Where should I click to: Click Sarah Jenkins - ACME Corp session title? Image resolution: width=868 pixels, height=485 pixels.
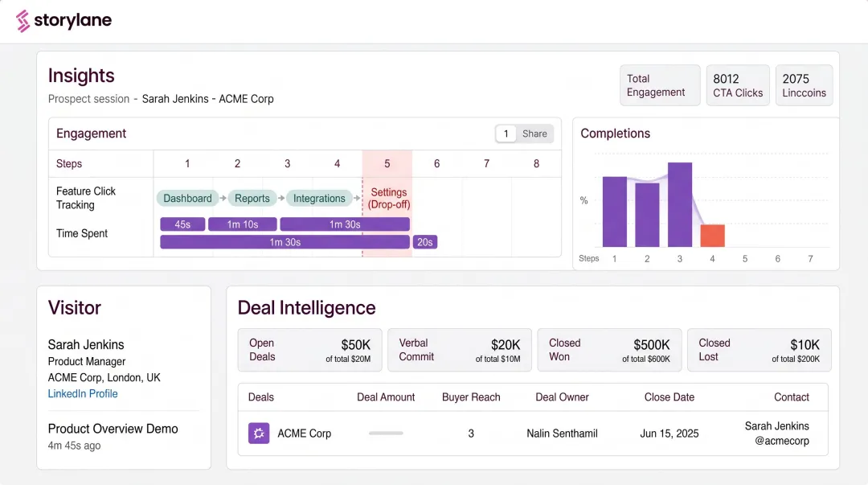tap(207, 99)
